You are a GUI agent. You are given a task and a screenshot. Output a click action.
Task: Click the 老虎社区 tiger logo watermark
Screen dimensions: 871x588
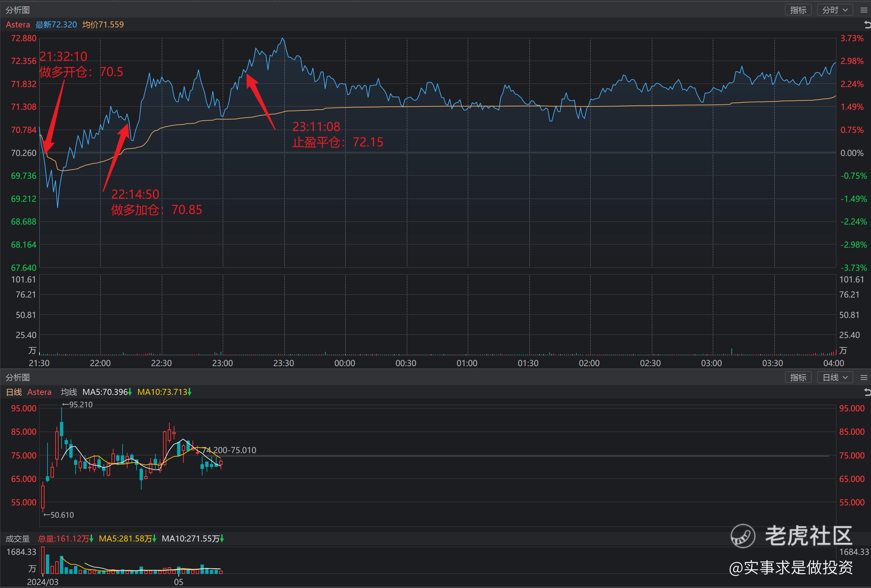(742, 535)
